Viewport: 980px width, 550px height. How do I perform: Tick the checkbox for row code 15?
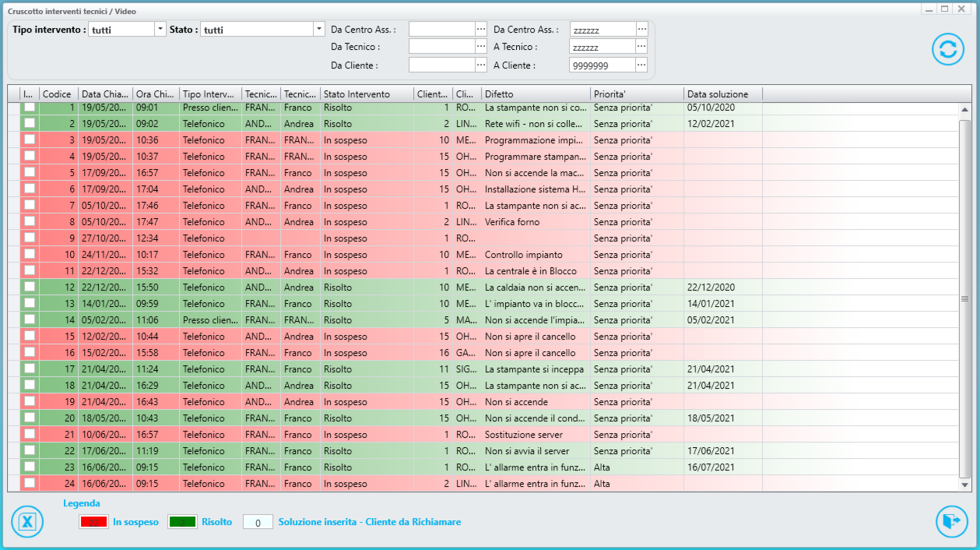pos(30,336)
